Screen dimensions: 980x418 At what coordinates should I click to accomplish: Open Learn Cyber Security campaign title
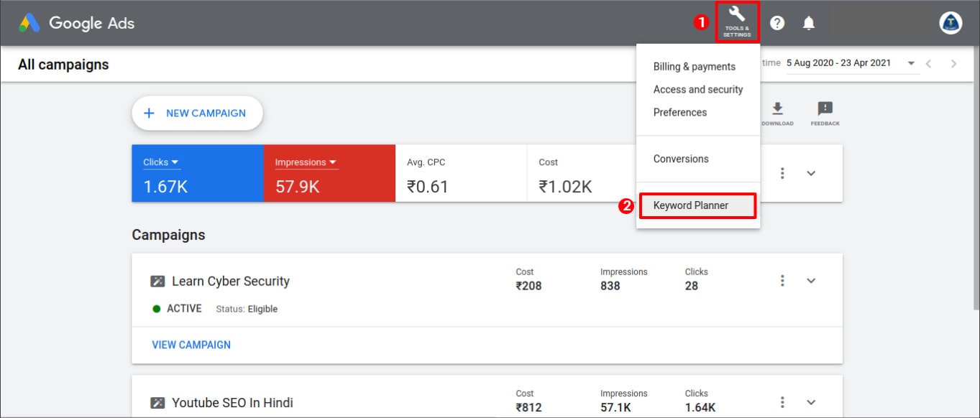[230, 282]
